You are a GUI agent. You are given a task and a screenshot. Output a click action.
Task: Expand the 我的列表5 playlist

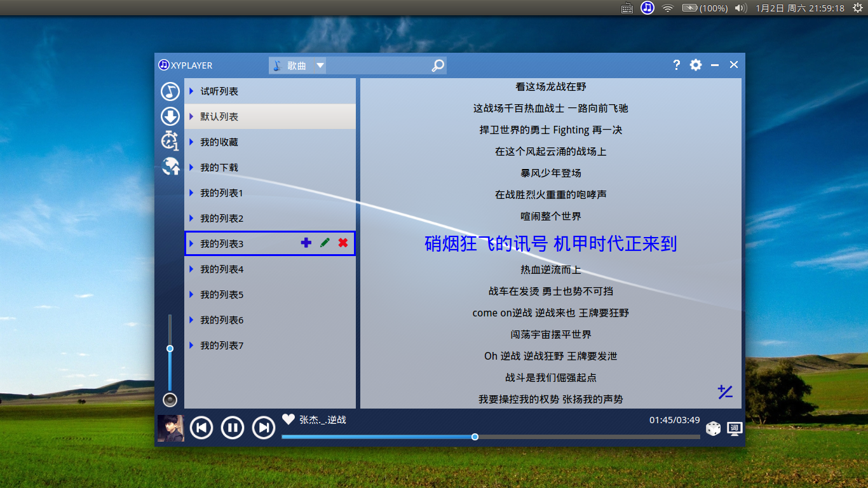click(x=191, y=294)
